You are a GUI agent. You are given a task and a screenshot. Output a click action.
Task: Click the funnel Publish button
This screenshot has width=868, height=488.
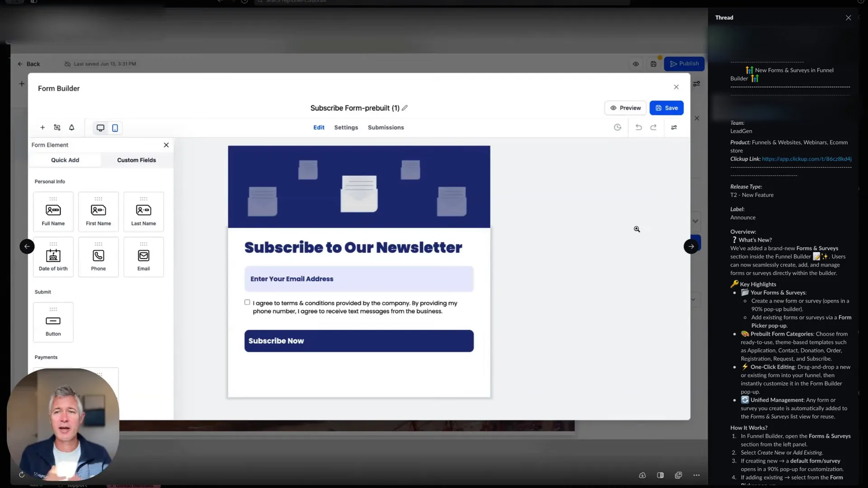(x=684, y=64)
